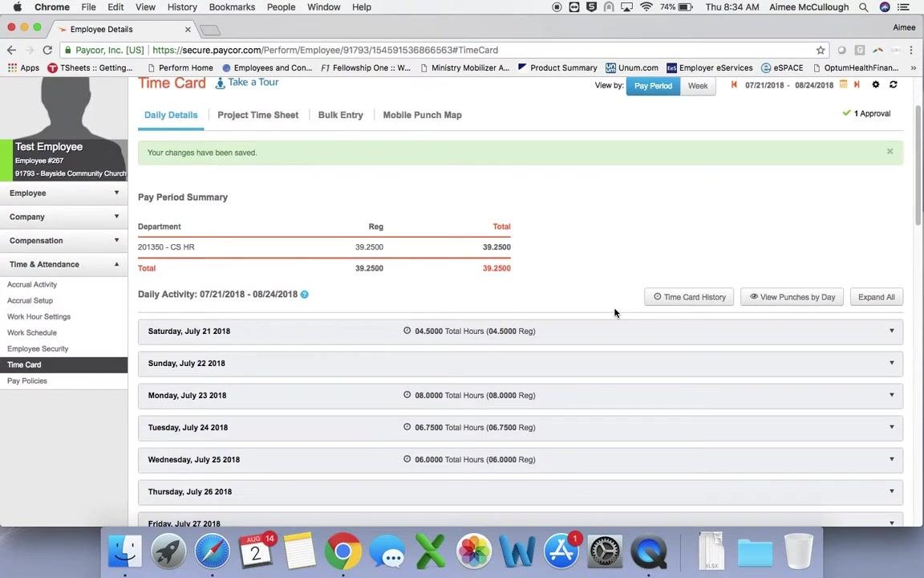Expand the Saturday, July 21 2018 row
This screenshot has height=578, width=924.
pyautogui.click(x=521, y=332)
